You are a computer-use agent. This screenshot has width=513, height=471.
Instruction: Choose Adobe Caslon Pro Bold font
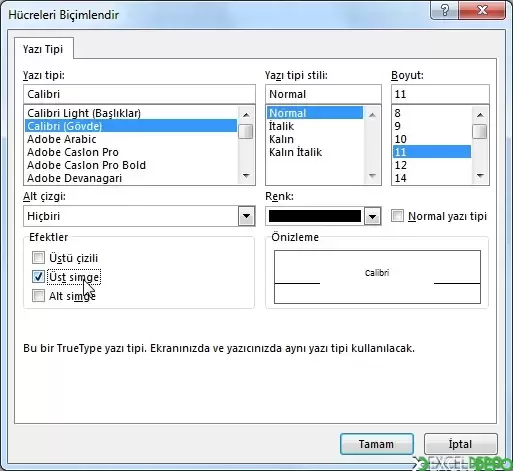(86, 165)
